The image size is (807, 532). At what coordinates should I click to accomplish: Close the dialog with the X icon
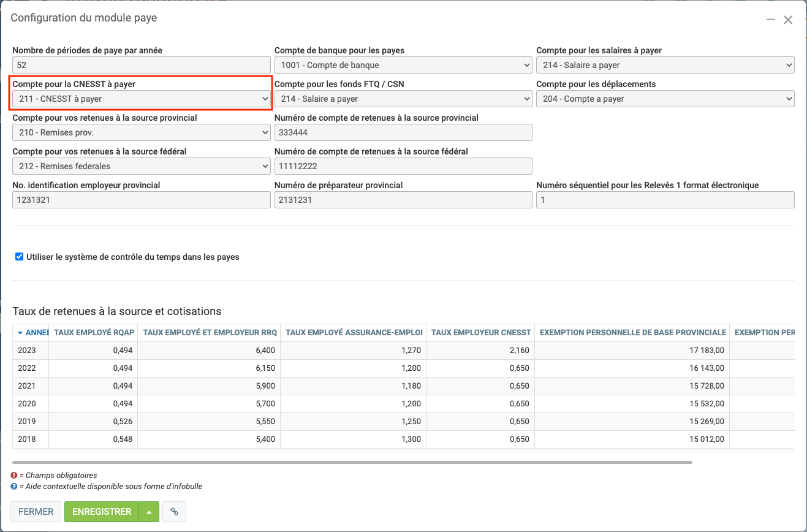point(788,20)
